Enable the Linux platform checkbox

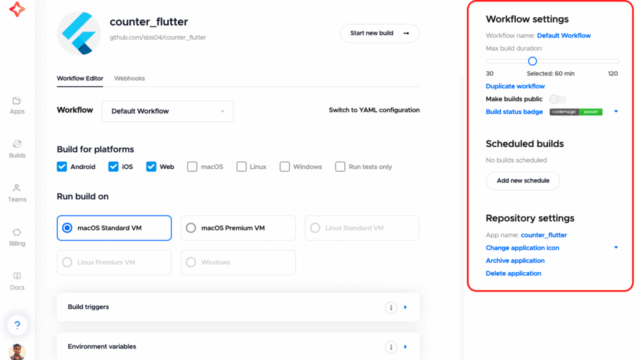[241, 167]
